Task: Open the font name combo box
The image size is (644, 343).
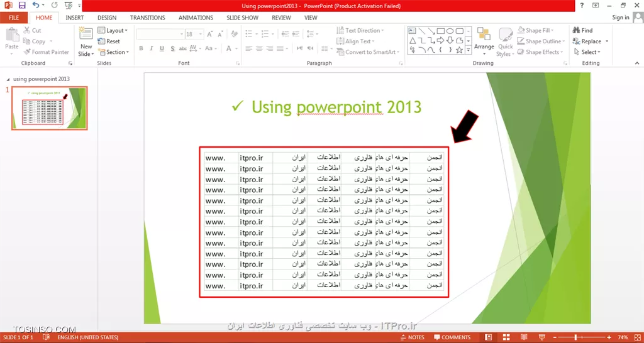Action: pos(160,35)
